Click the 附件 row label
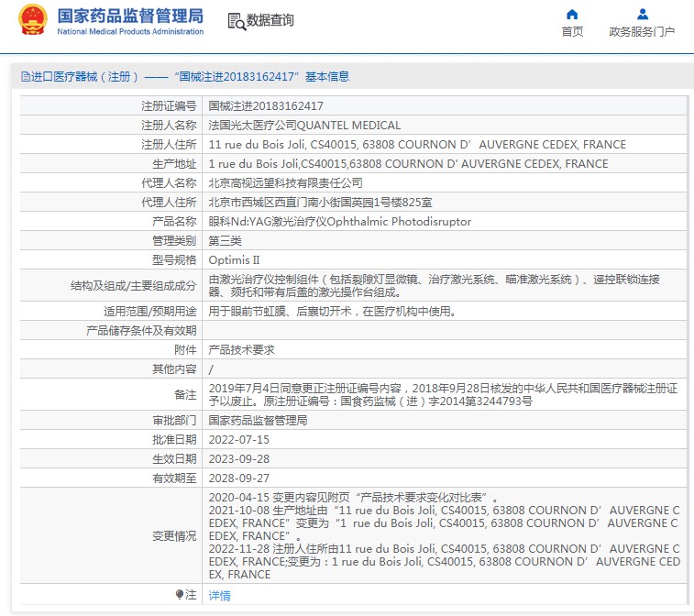The width and height of the screenshot is (694, 616). pyautogui.click(x=185, y=350)
